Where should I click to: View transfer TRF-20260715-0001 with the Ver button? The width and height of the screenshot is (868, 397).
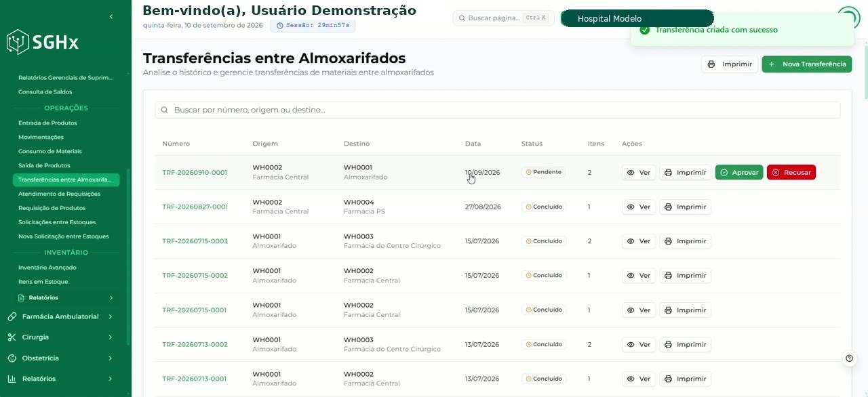639,310
